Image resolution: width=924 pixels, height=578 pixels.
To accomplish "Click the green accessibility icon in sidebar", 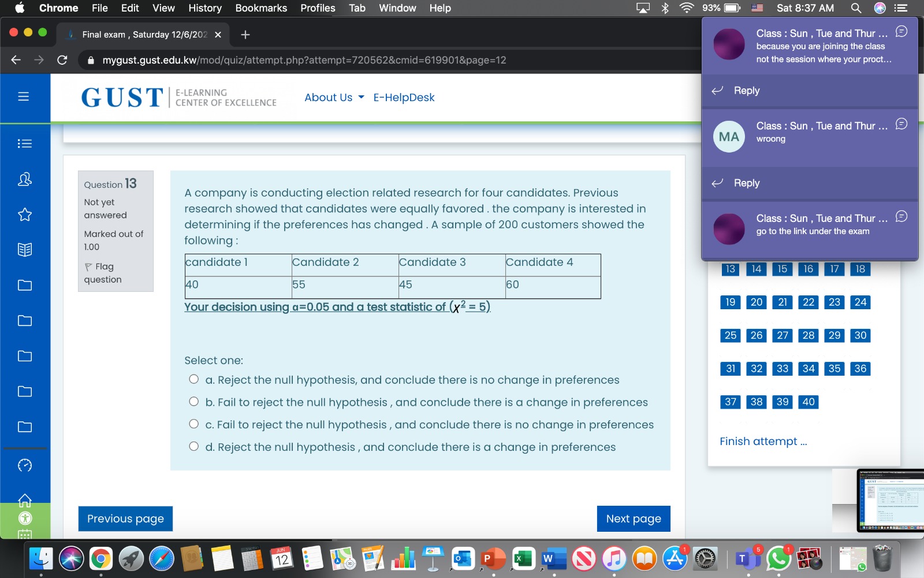I will tap(25, 518).
